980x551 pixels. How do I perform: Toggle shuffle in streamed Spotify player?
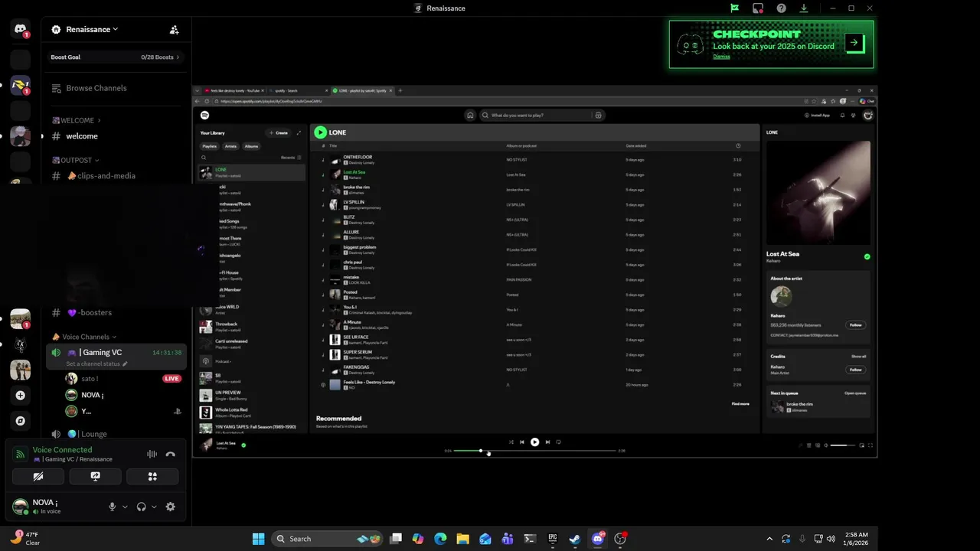[x=511, y=442]
